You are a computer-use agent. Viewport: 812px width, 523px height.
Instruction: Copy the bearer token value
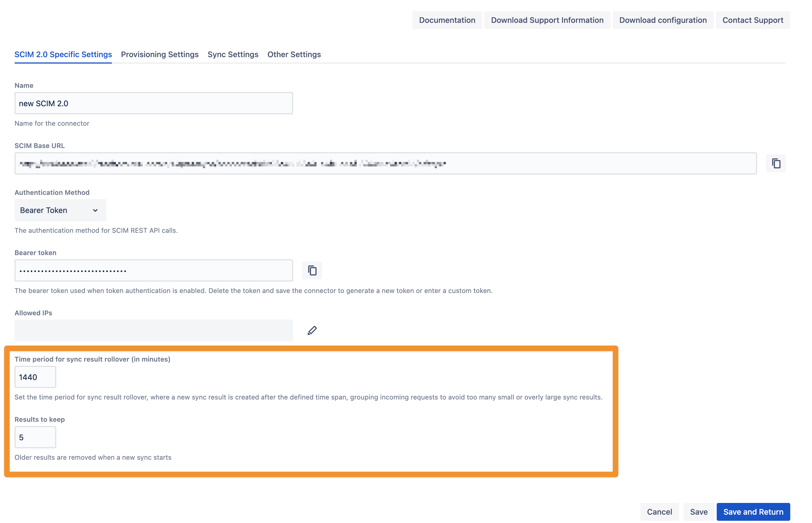coord(312,270)
